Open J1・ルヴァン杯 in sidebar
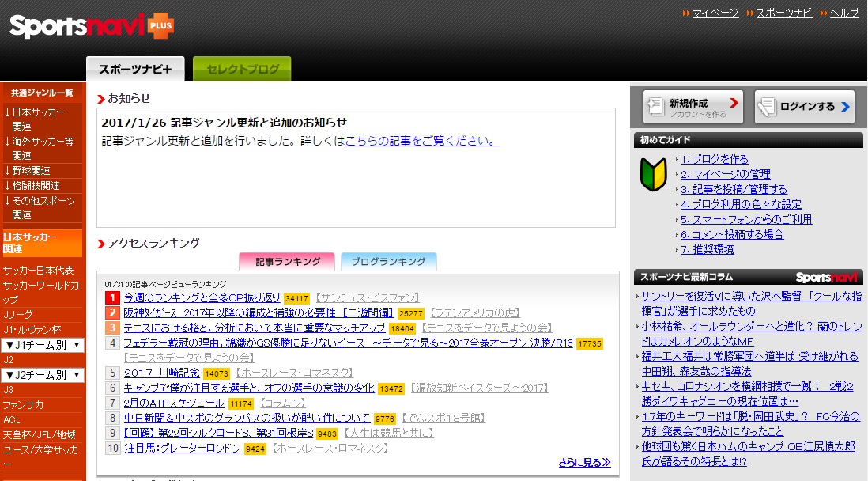This screenshot has height=481, width=868. (x=32, y=330)
